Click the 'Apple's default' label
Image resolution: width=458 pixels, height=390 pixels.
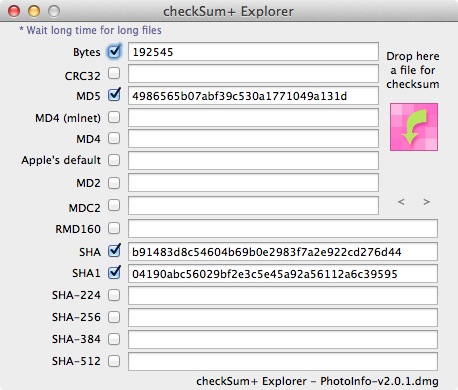[x=61, y=160]
